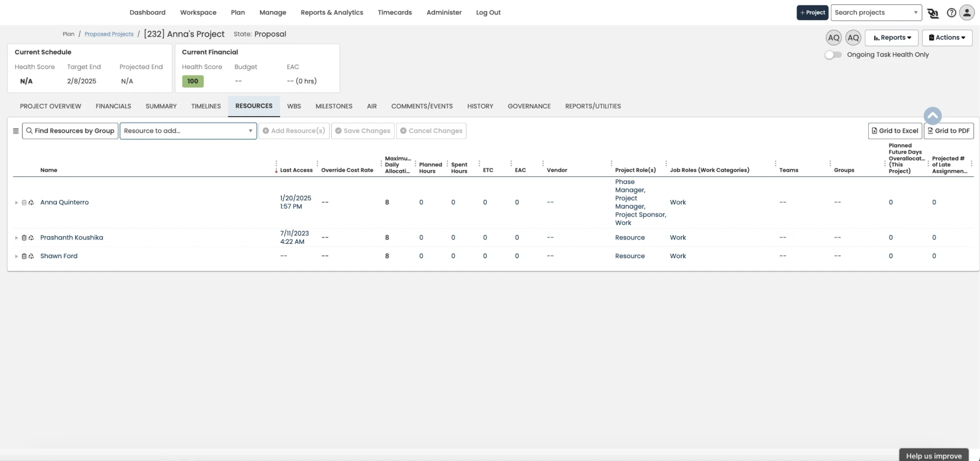Open Shawn Ford resource link
The image size is (980, 461).
59,256
